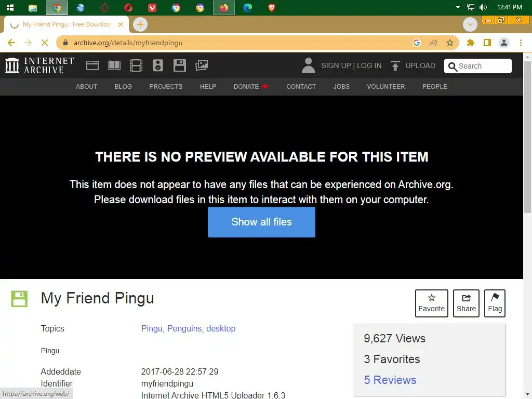Show hidden tray icons arrow
Viewport: 532px width, 399px height.
click(458, 7)
